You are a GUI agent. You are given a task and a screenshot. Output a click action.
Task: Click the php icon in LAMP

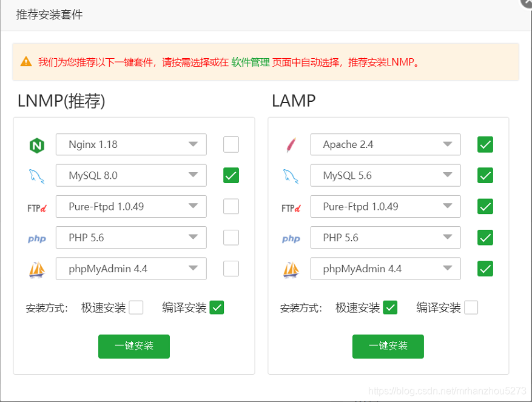coord(291,239)
